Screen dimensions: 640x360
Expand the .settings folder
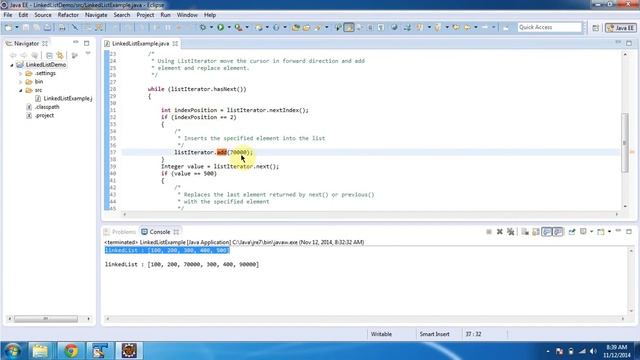(20, 73)
